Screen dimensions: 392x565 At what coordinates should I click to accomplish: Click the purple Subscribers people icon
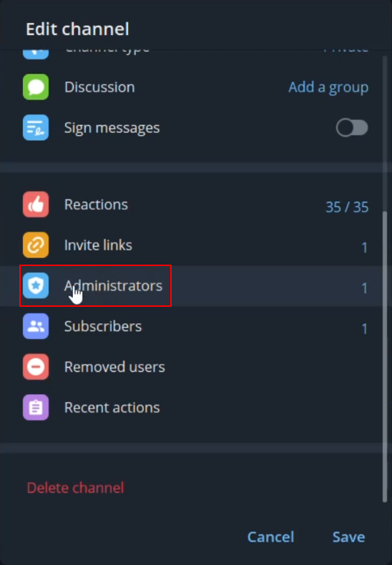tap(36, 326)
